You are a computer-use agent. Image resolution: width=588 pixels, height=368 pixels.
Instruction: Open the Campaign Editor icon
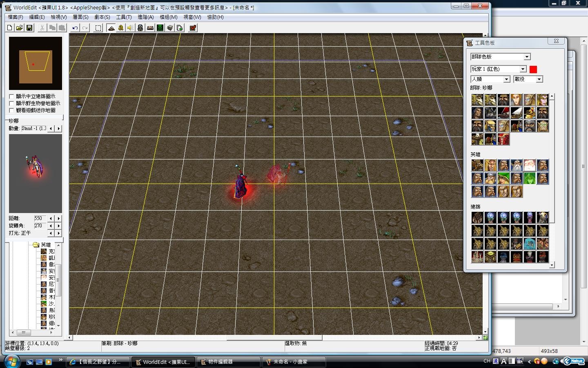150,28
